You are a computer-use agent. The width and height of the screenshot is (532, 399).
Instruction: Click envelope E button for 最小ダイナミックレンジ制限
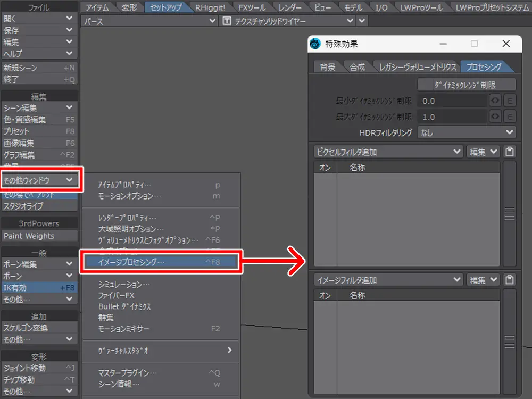[x=509, y=101]
